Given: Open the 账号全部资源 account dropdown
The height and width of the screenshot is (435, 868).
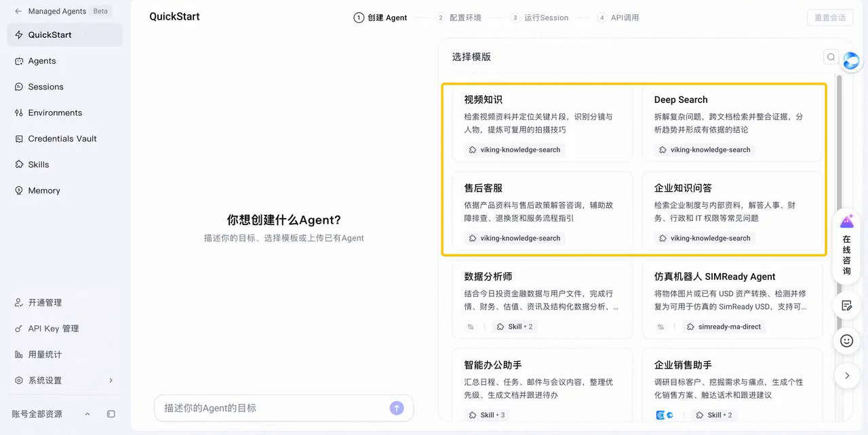Looking at the screenshot, I should tap(51, 414).
